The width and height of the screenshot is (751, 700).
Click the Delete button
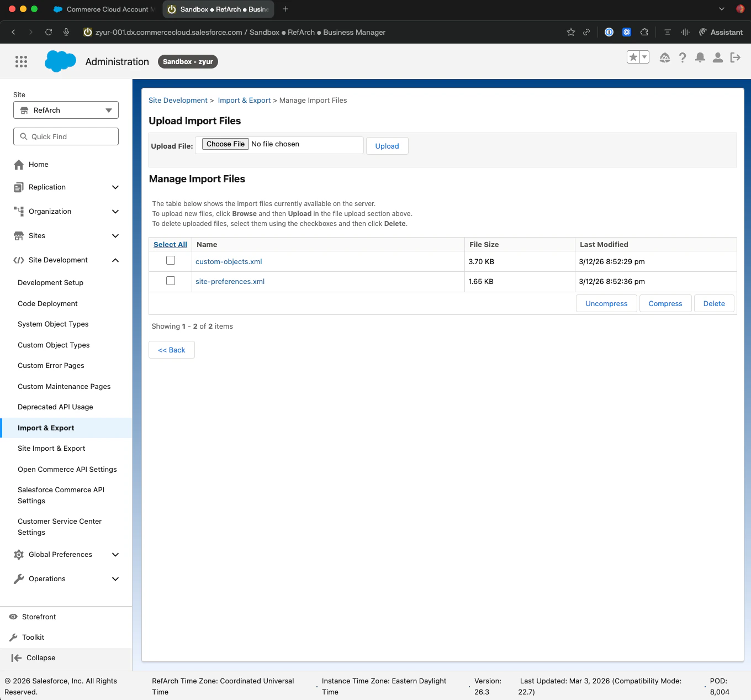click(x=714, y=304)
